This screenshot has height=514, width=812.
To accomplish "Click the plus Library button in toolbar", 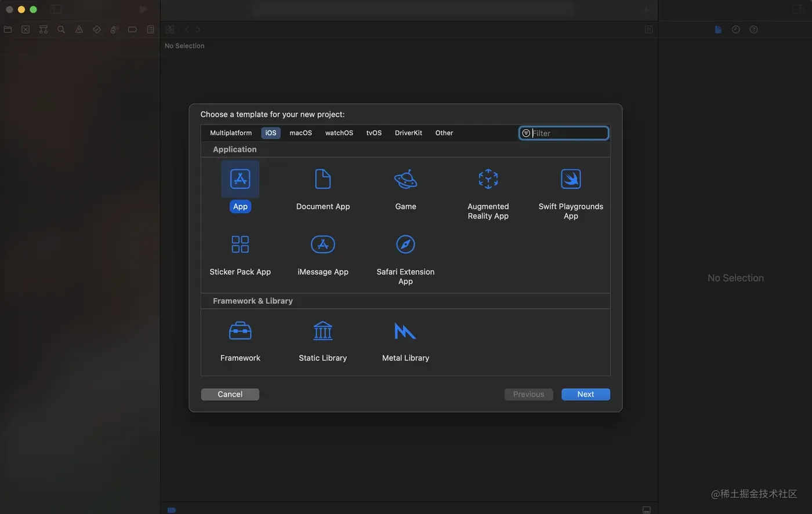I will point(646,9).
